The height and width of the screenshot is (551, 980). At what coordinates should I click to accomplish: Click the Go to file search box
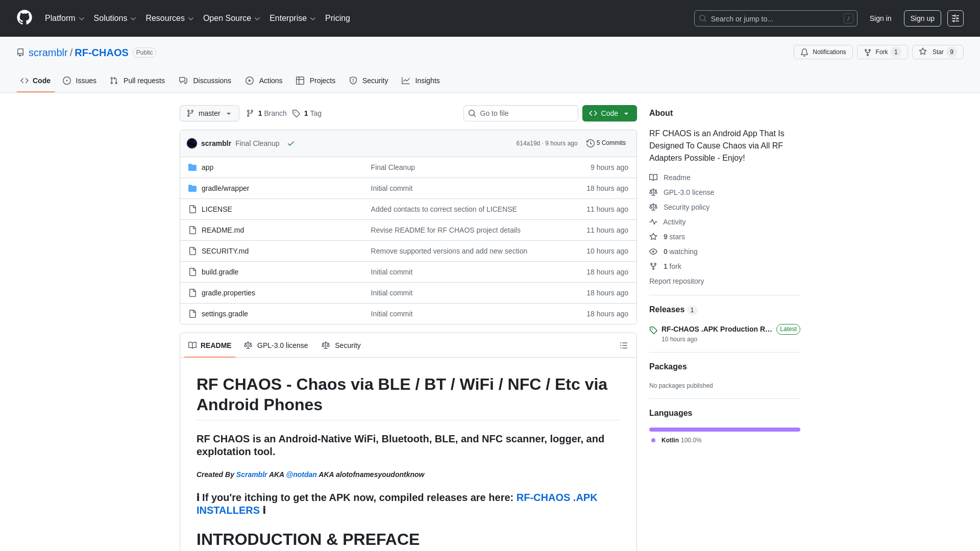point(521,113)
